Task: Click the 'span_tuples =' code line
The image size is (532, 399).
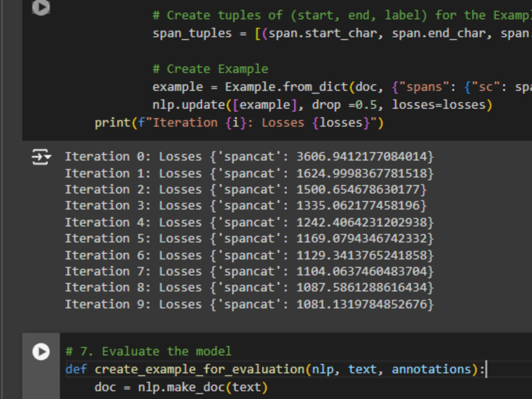Action: click(x=342, y=33)
